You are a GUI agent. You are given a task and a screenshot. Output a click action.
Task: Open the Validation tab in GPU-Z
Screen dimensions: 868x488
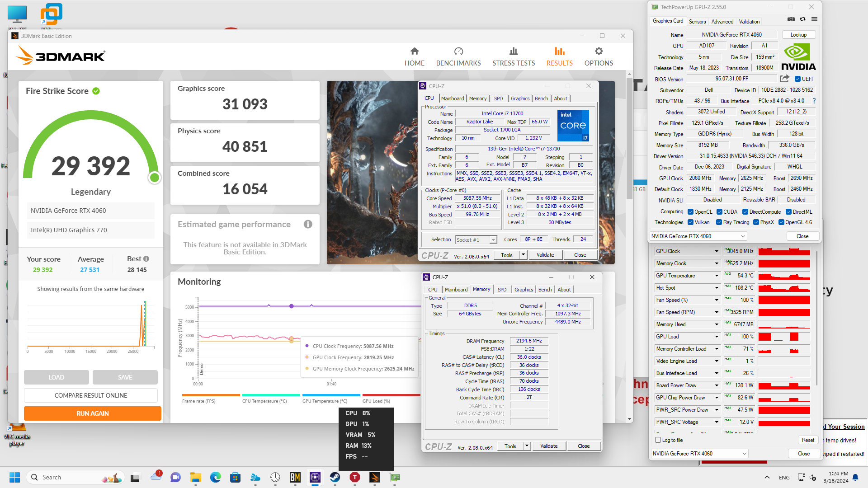point(749,22)
